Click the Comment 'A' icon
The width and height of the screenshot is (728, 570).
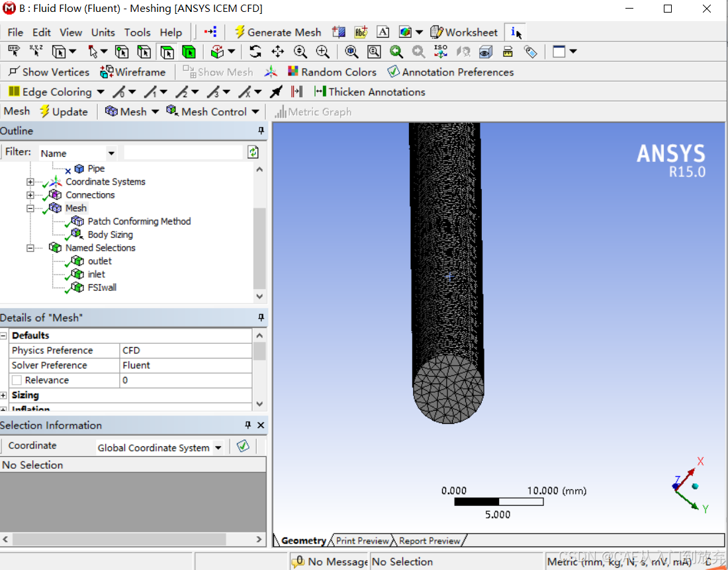click(x=383, y=32)
